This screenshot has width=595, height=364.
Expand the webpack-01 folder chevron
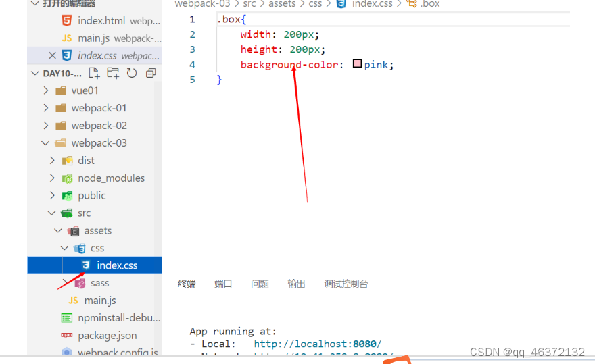click(46, 108)
